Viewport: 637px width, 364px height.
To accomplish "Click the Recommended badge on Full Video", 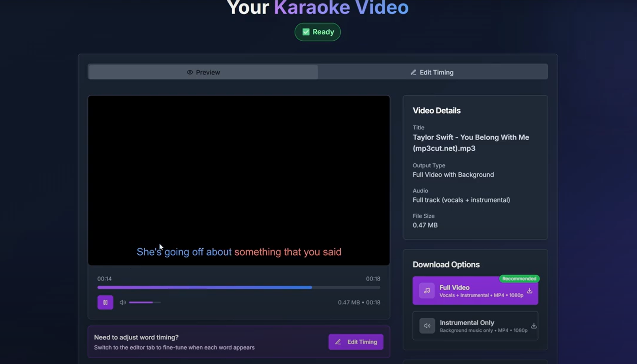I will coord(519,279).
